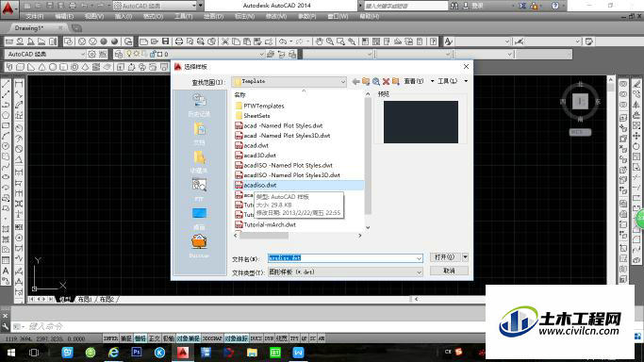Select the Table tool in the Draw toolbar
This screenshot has height=362, width=644.
(x=6, y=260)
